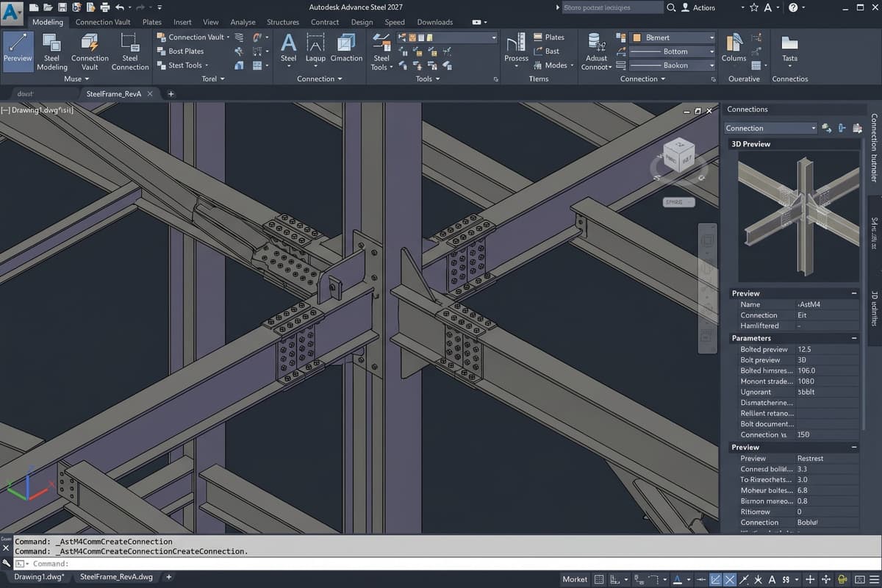Click the Print icon in quick access toolbar
Image resolution: width=882 pixels, height=588 pixels.
(x=104, y=7)
